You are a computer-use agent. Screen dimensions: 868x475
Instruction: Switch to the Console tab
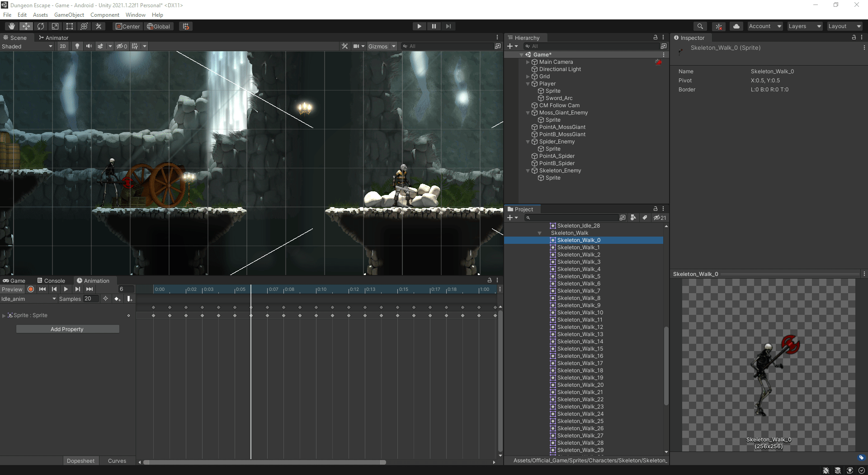point(51,280)
